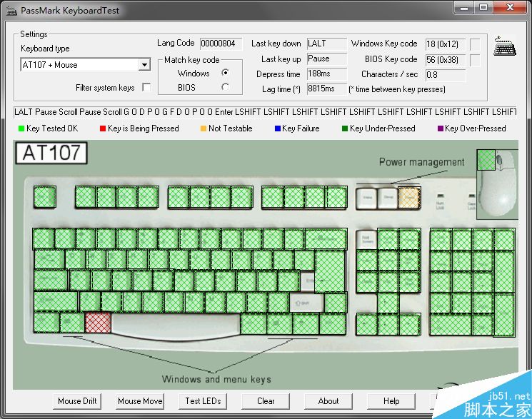The width and height of the screenshot is (532, 419).
Task: Click the orange-hatched power management key
Action: point(409,198)
